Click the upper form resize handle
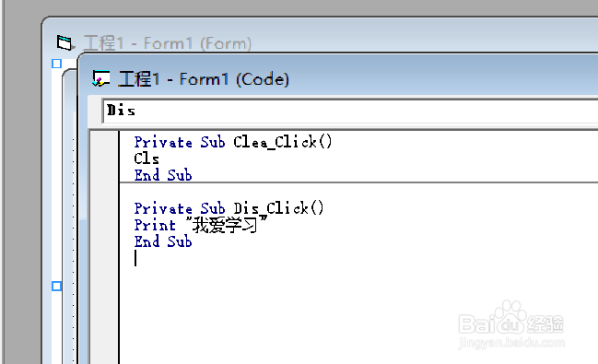 click(57, 64)
